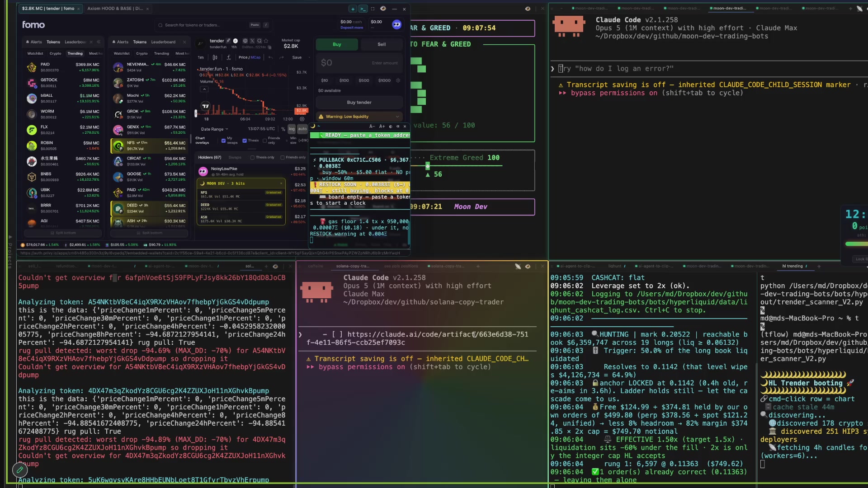Click the fomo logo
Image resolution: width=868 pixels, height=488 pixels.
coord(33,25)
